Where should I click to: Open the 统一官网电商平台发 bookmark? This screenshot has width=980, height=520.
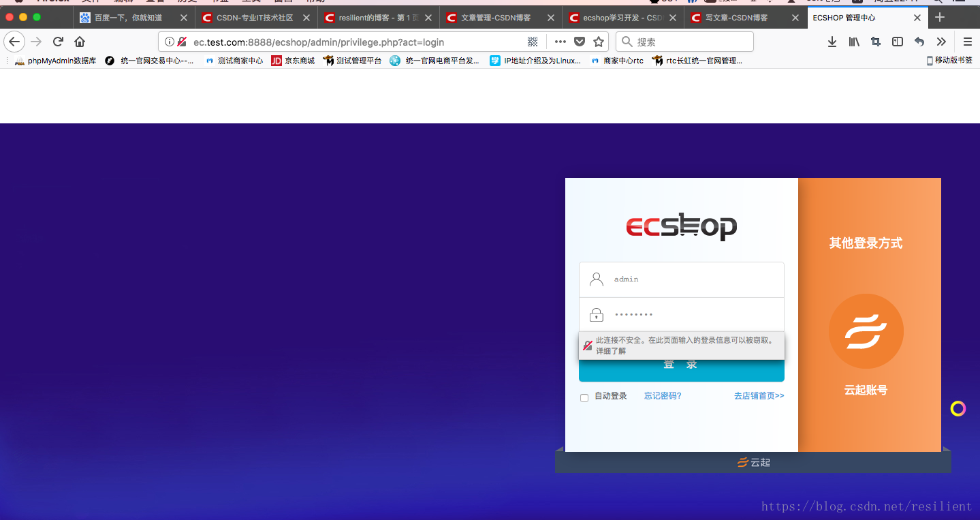[434, 61]
